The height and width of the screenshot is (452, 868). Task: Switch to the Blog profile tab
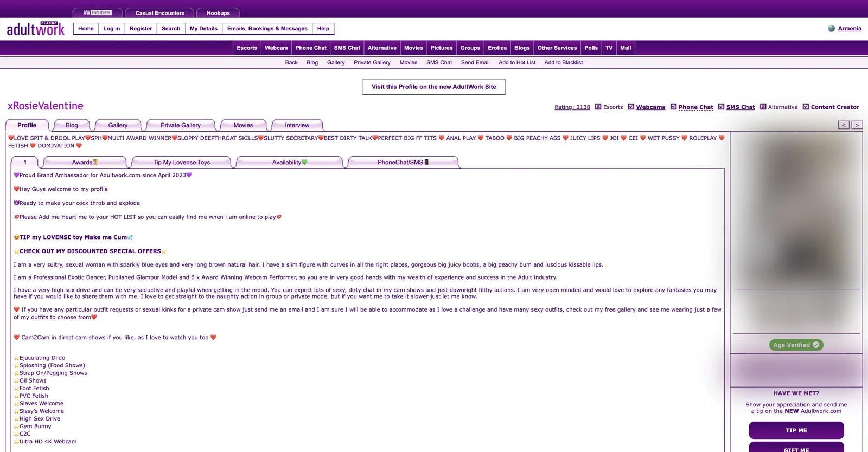coord(72,125)
